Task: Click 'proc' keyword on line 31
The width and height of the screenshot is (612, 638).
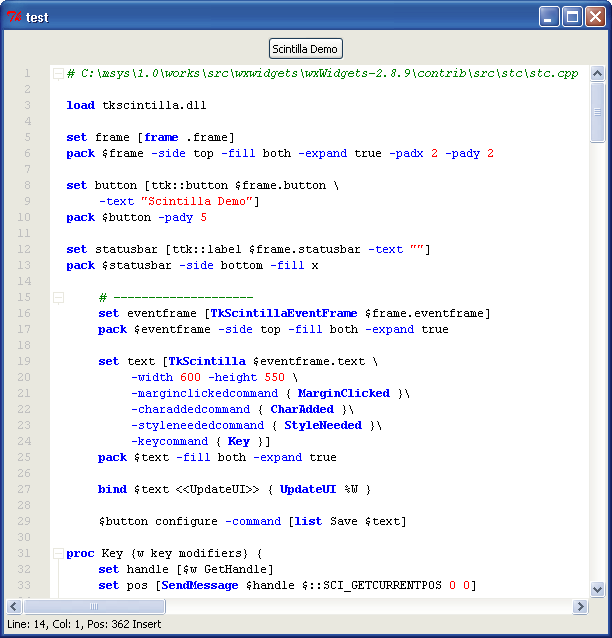Action: 80,553
